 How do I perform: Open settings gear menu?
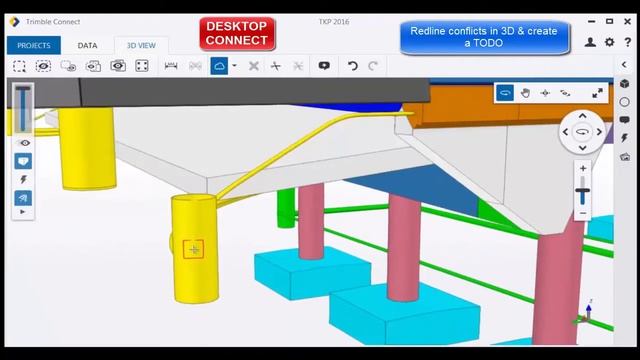pos(609,42)
